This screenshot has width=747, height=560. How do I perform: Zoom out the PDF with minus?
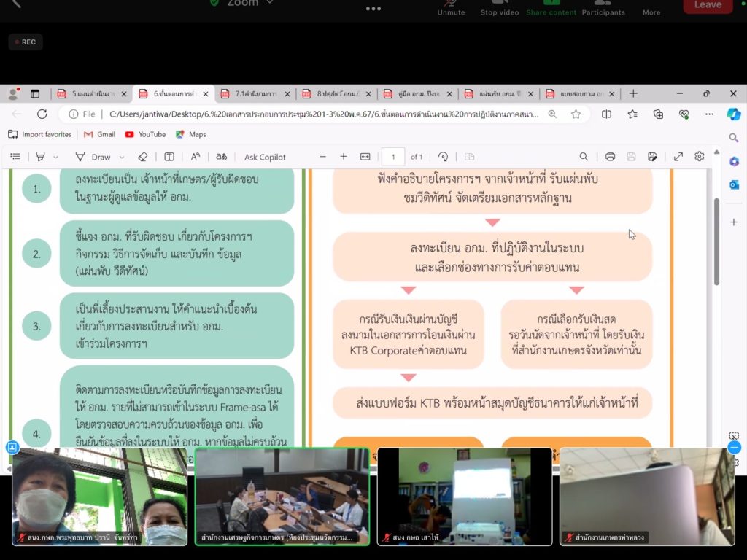[x=322, y=157]
